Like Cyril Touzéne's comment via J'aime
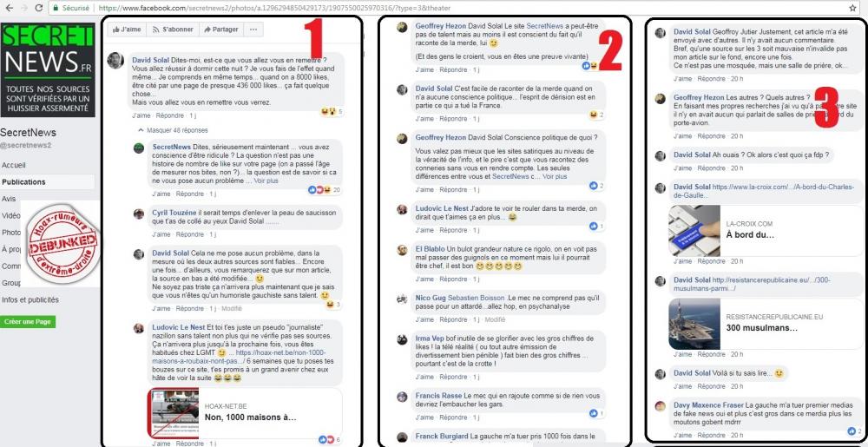The height and width of the screenshot is (447, 868). 161,234
